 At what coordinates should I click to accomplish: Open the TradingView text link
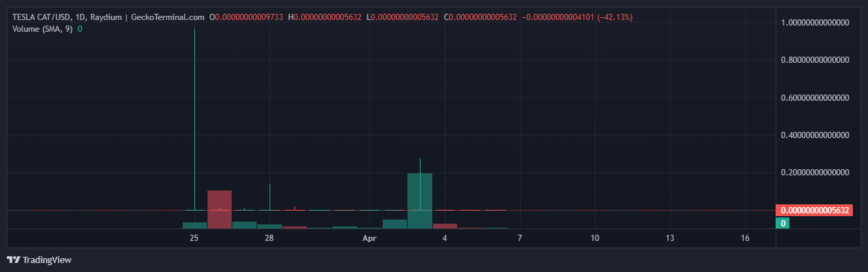click(47, 260)
